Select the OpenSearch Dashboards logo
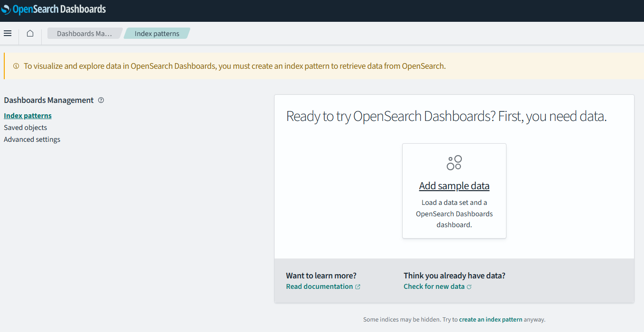 coord(54,9)
